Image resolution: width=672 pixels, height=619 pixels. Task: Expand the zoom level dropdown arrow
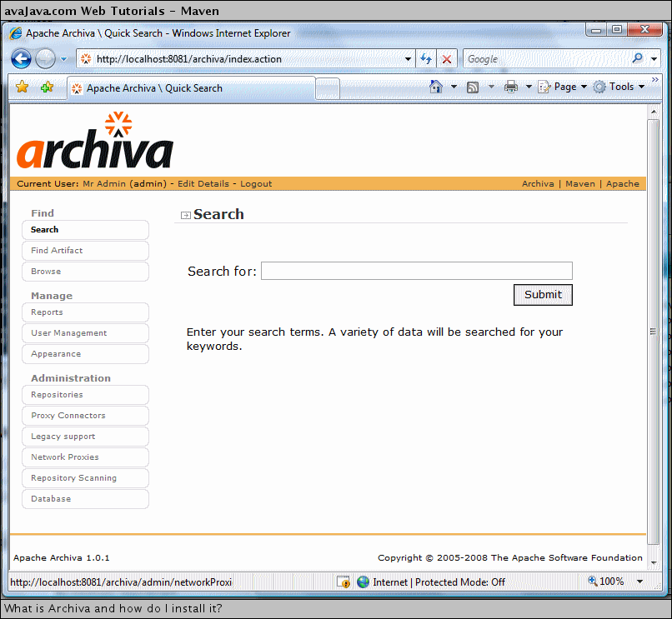[639, 582]
